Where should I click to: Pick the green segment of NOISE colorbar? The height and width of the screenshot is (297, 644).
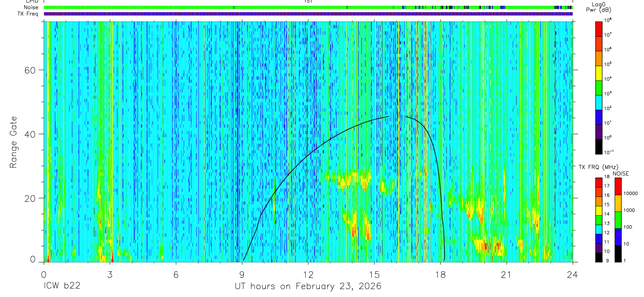tap(618, 220)
